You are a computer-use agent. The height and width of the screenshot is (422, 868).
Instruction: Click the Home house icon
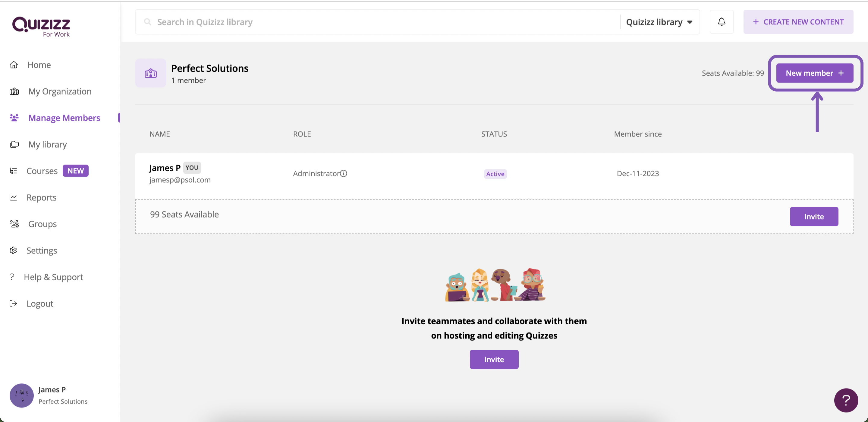[x=14, y=65]
